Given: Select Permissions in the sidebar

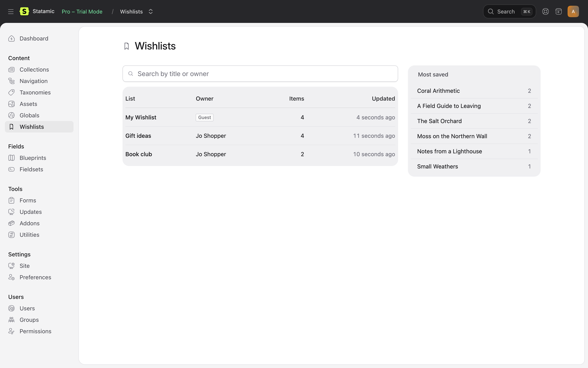Looking at the screenshot, I should pos(39,331).
